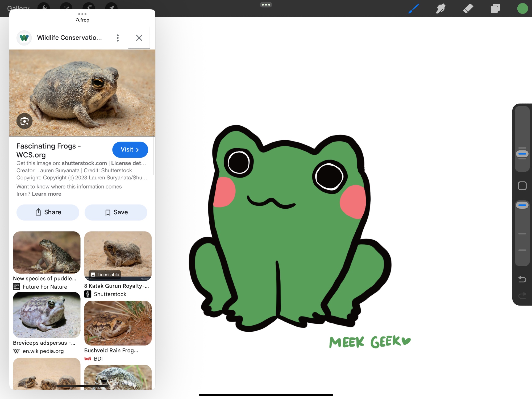Select the Brush tool in Procreate

(x=414, y=9)
